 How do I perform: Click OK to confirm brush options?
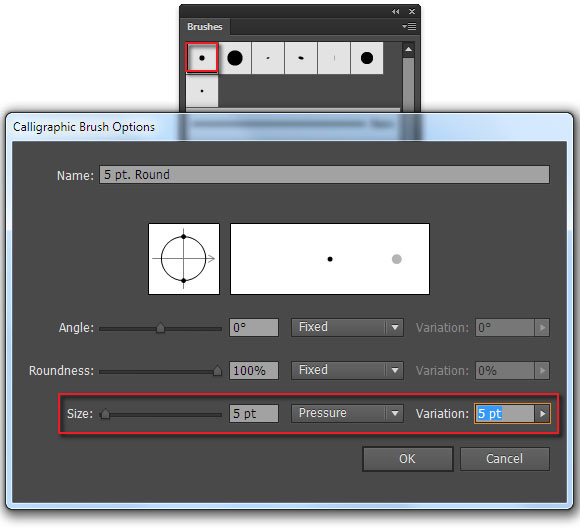[408, 459]
